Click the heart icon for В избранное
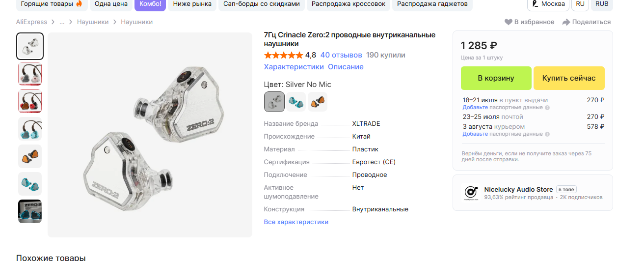Image resolution: width=644 pixels, height=261 pixels. 509,22
